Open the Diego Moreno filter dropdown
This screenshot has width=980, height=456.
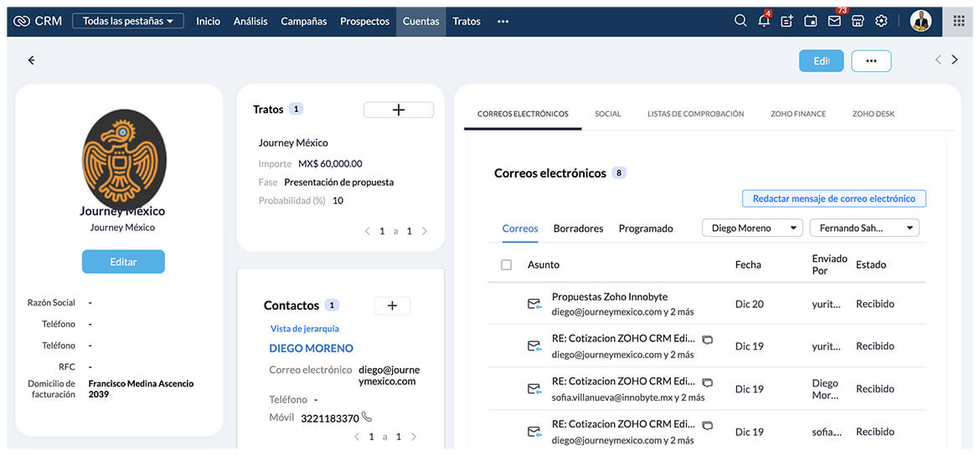pos(752,228)
